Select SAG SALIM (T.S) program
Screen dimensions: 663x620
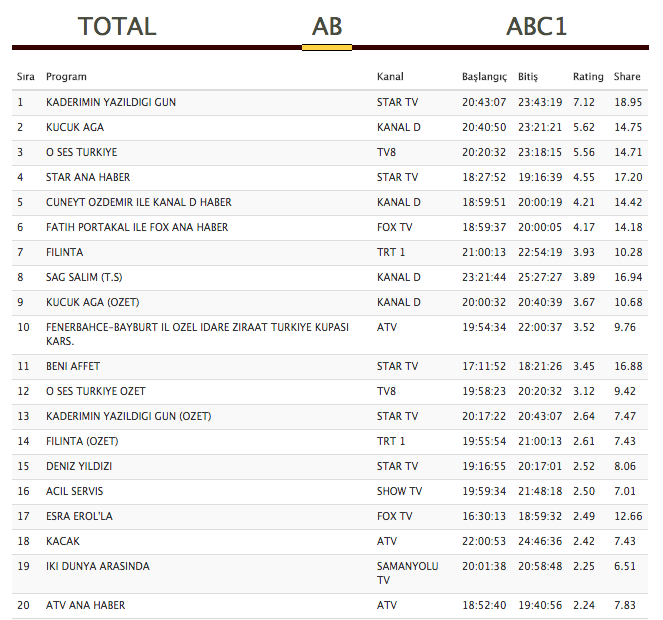(x=84, y=277)
